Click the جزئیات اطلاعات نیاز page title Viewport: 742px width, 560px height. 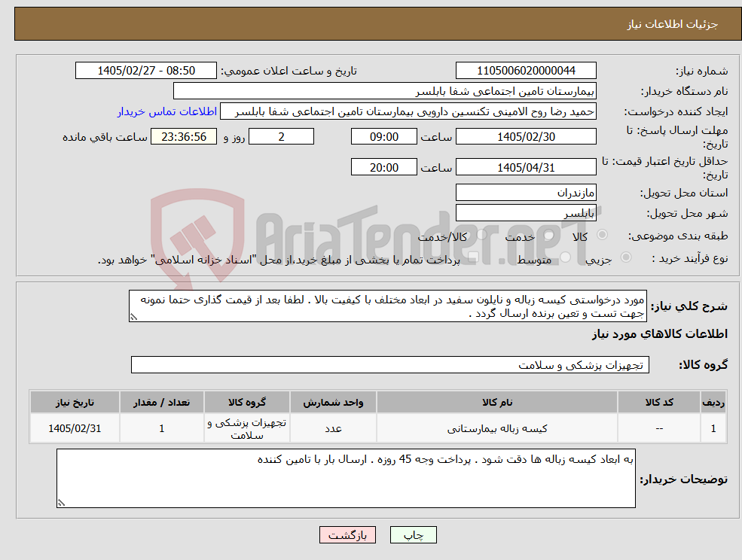(x=673, y=24)
